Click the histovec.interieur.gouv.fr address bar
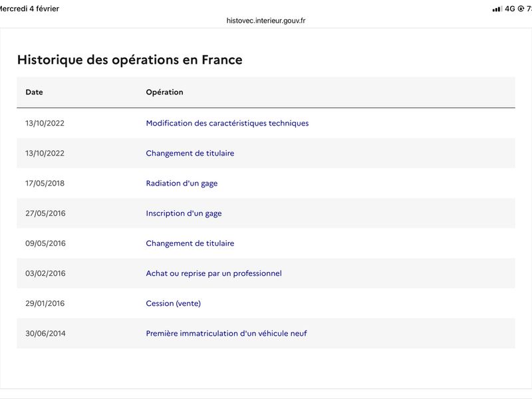The image size is (532, 399). pos(266,21)
